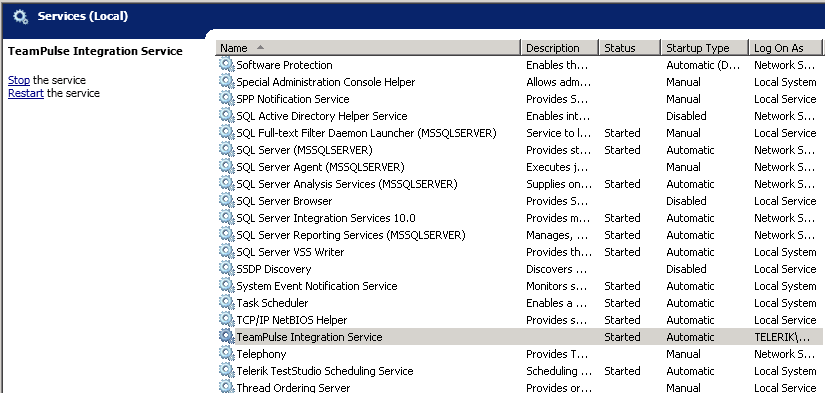Click gear icon of Software Protection service
Image resolution: width=825 pixels, height=393 pixels.
(x=226, y=65)
